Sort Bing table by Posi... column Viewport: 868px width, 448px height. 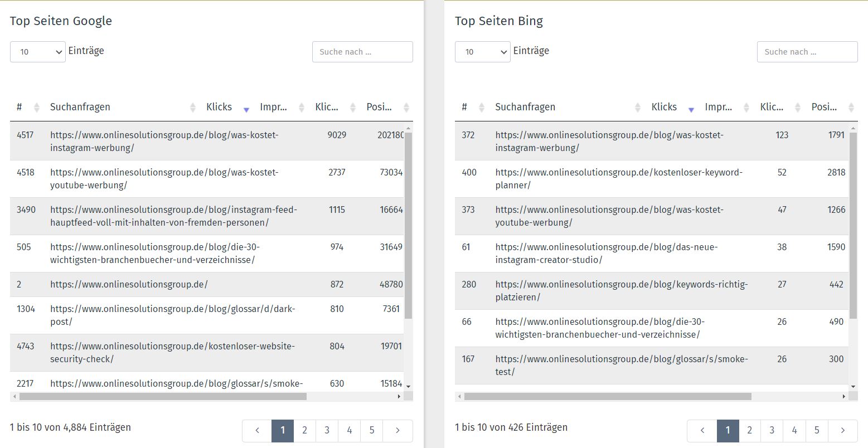[x=831, y=107]
